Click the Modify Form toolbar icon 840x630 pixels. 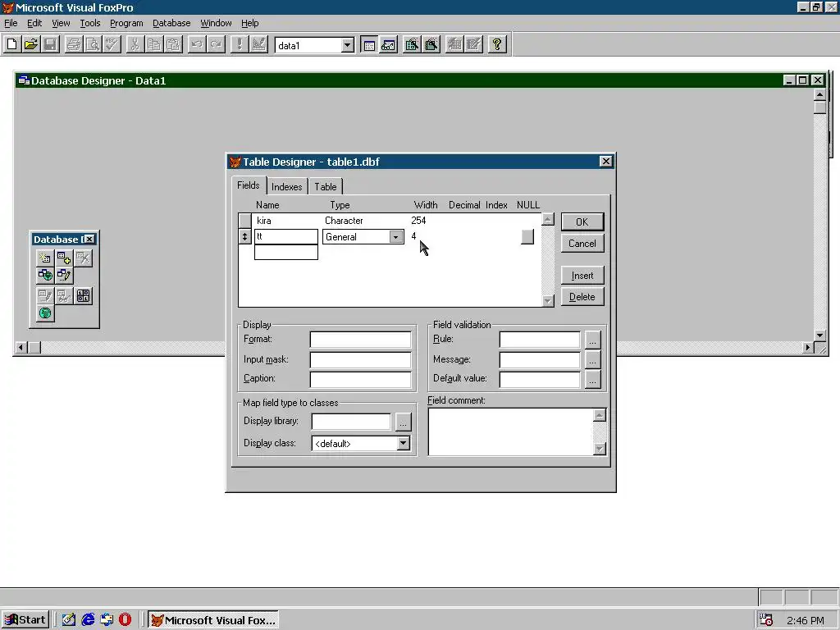click(x=258, y=44)
